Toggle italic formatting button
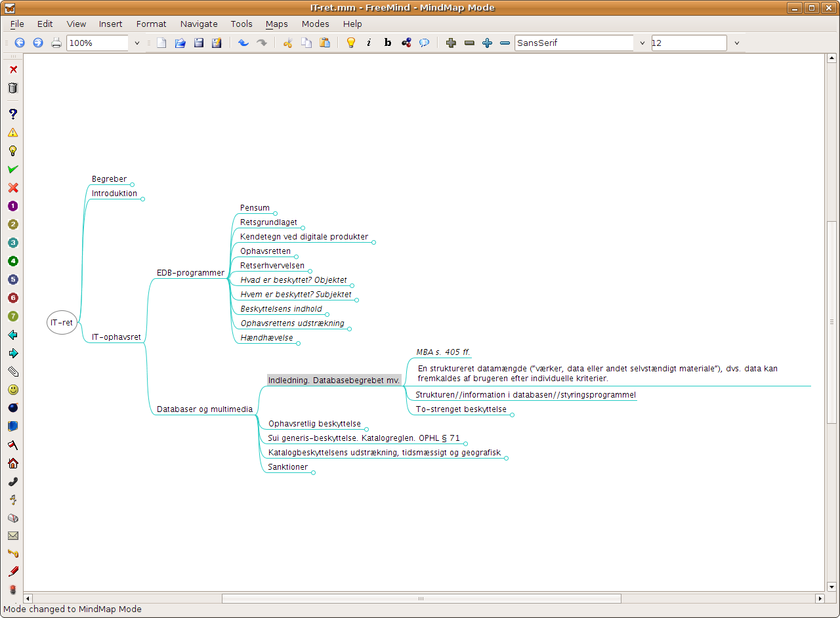This screenshot has width=840, height=618. click(369, 43)
